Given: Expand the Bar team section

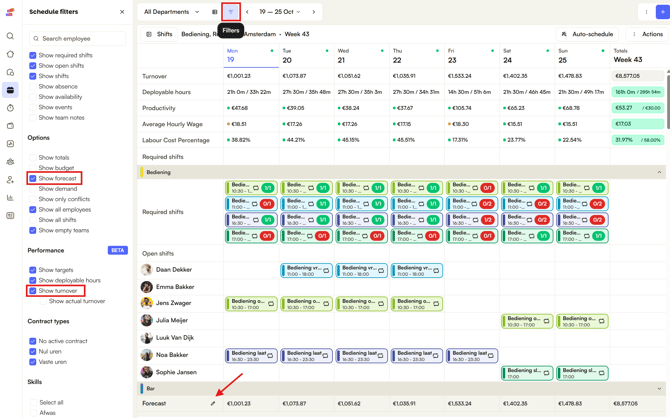Looking at the screenshot, I should click(x=659, y=389).
